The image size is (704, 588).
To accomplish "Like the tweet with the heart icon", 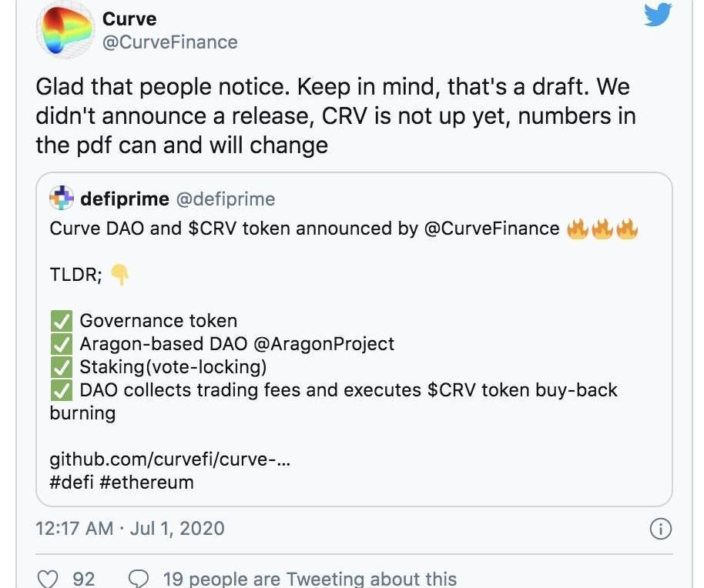I will [x=47, y=579].
